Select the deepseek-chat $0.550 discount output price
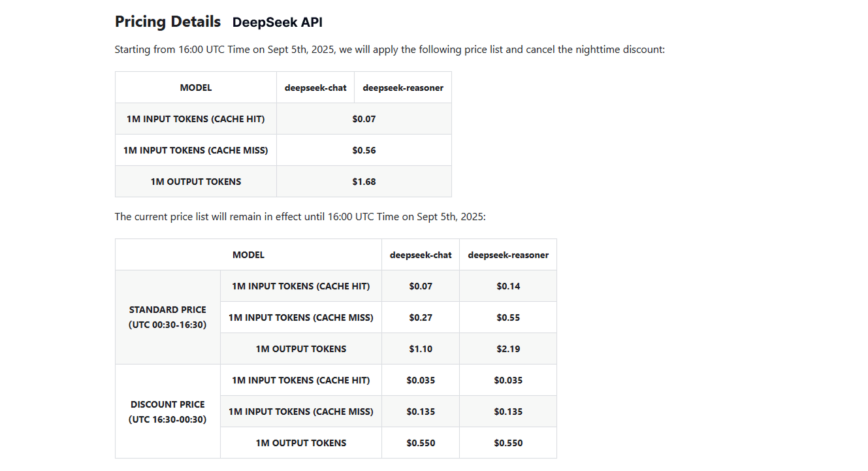Screen dimensions: 868x471 [421, 443]
